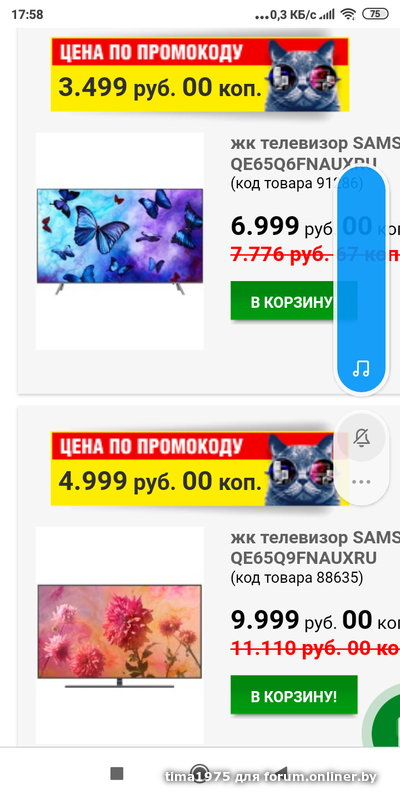Toggle the silent mode bell icon
Viewport: 400px width, 800px height.
pos(362,438)
